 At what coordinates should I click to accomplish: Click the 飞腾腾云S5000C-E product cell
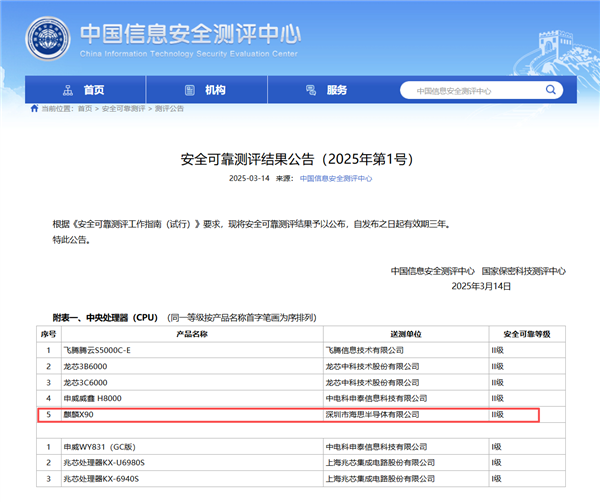(x=100, y=350)
